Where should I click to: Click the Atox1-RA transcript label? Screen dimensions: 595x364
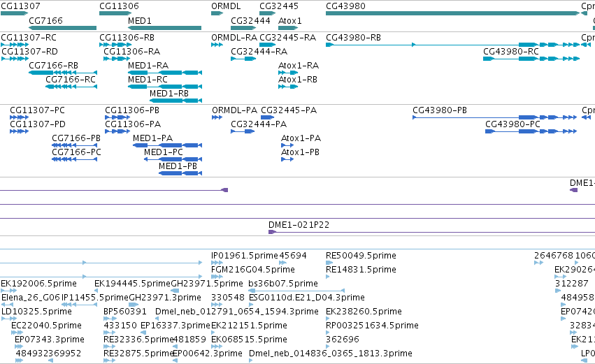pyautogui.click(x=299, y=66)
